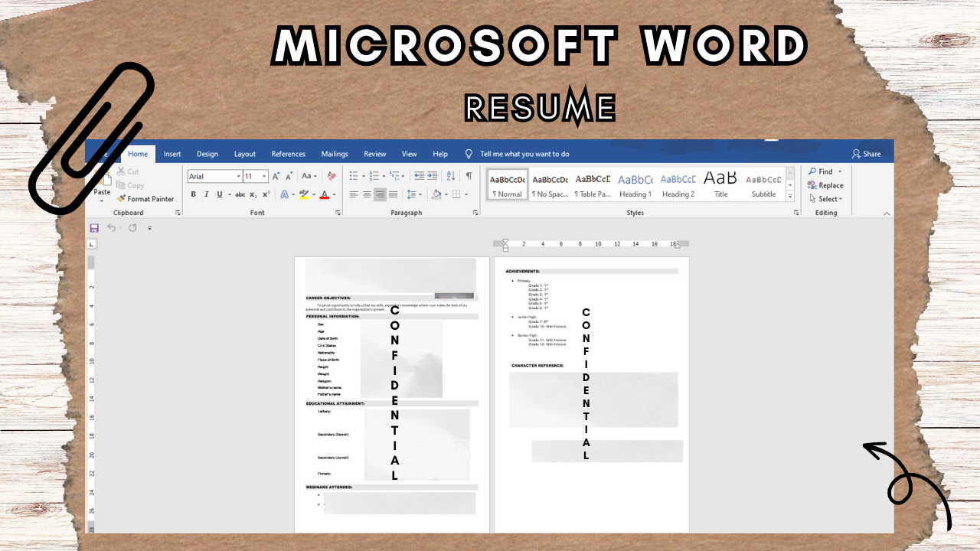Apply red font color
Image resolution: width=980 pixels, height=551 pixels.
click(324, 194)
